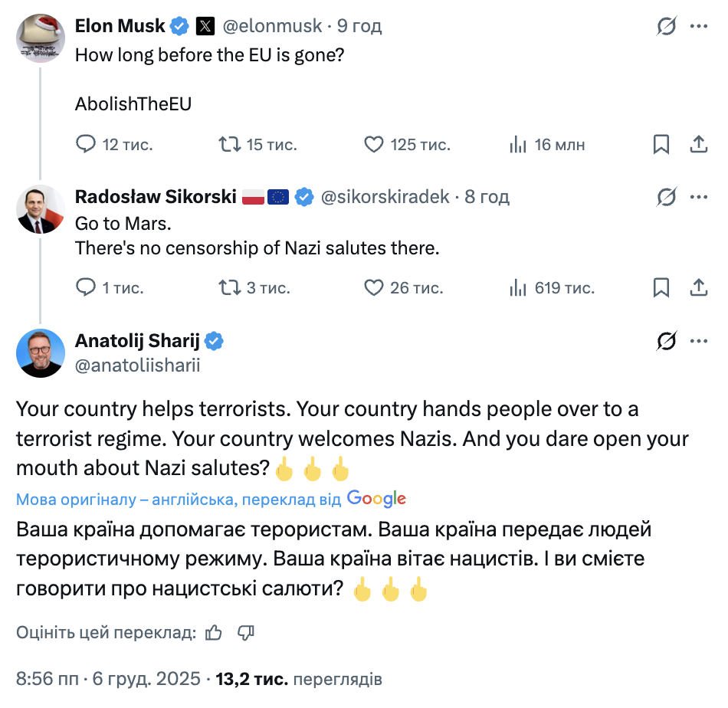Reply to Elon Musk's tweet

(85, 144)
